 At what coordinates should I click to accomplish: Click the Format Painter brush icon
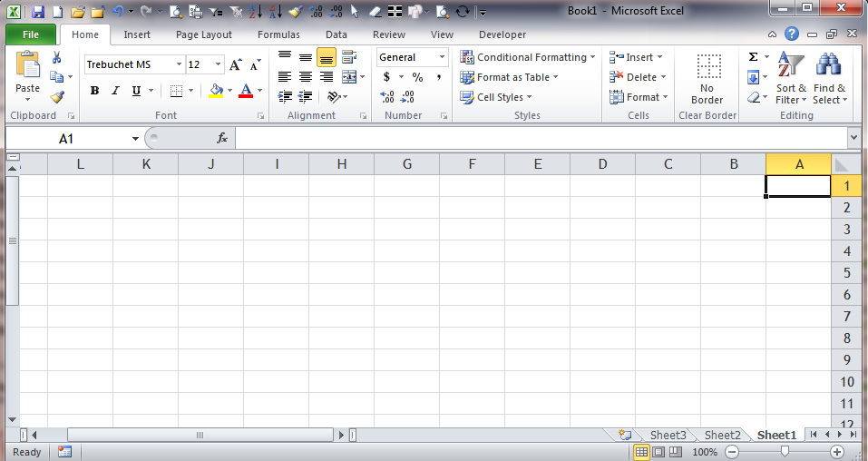click(57, 96)
